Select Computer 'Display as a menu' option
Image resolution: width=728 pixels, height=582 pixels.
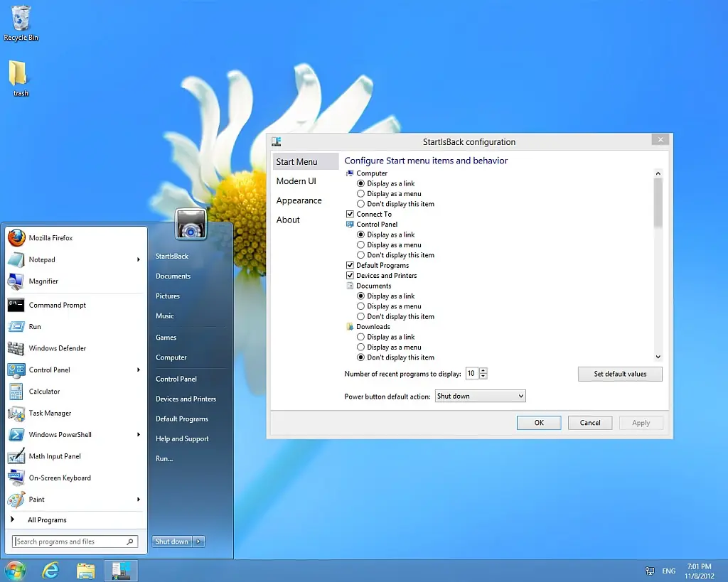(361, 194)
